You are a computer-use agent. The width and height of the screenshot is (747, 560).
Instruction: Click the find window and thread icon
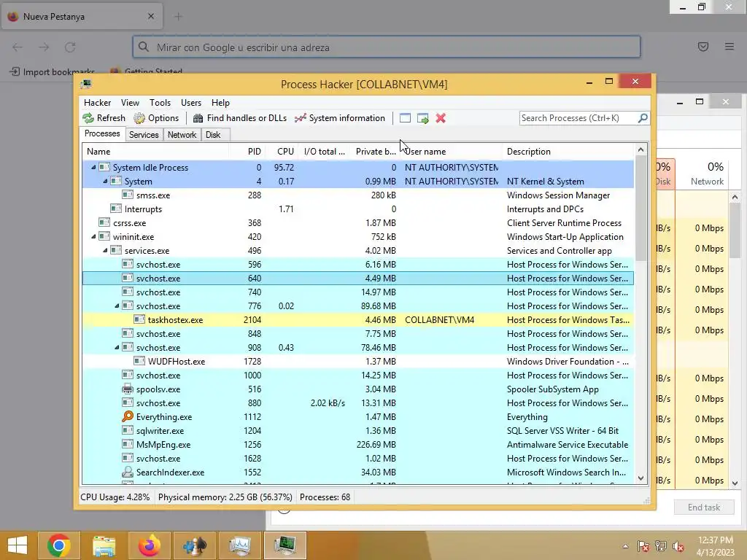(x=422, y=118)
